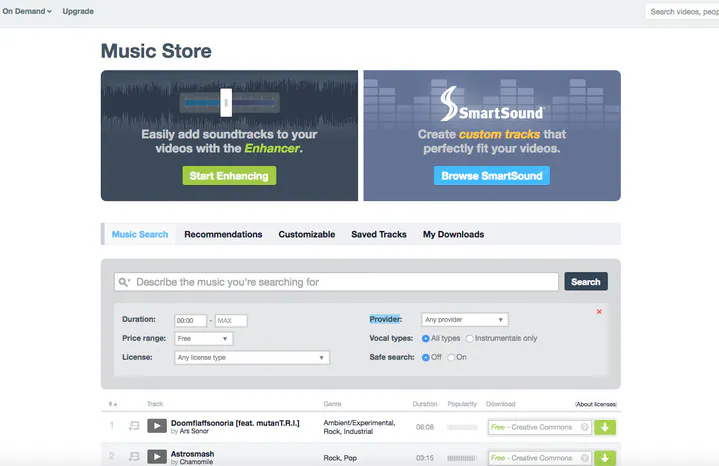Open Astrosmash track title link
719x466 pixels.
click(193, 454)
